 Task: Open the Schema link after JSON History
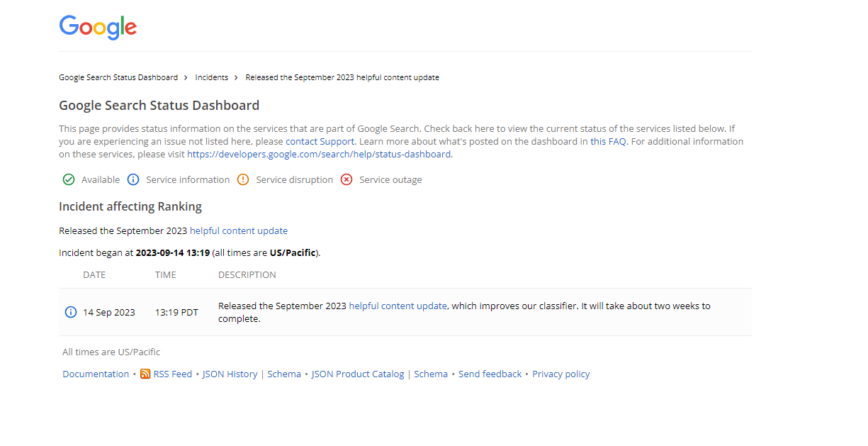(284, 374)
